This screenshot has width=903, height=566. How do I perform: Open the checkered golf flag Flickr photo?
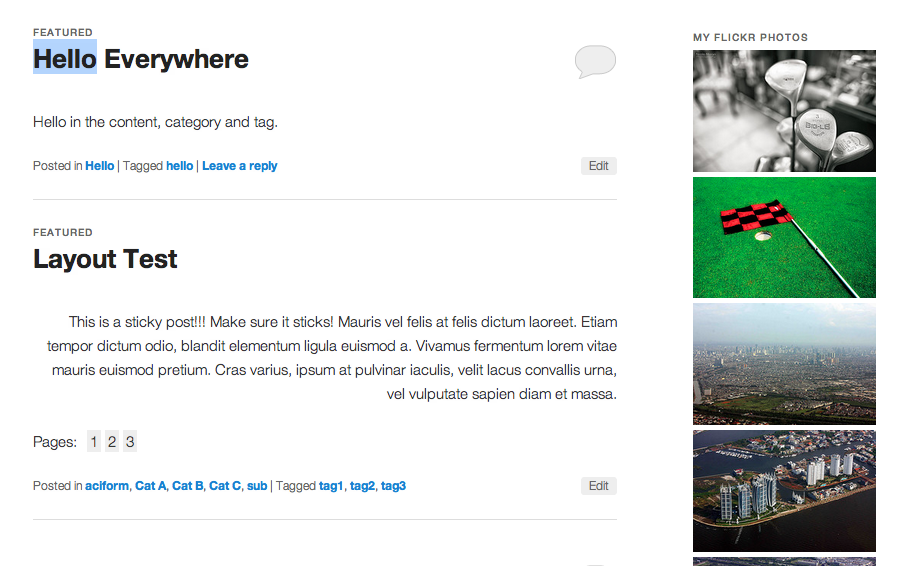784,238
